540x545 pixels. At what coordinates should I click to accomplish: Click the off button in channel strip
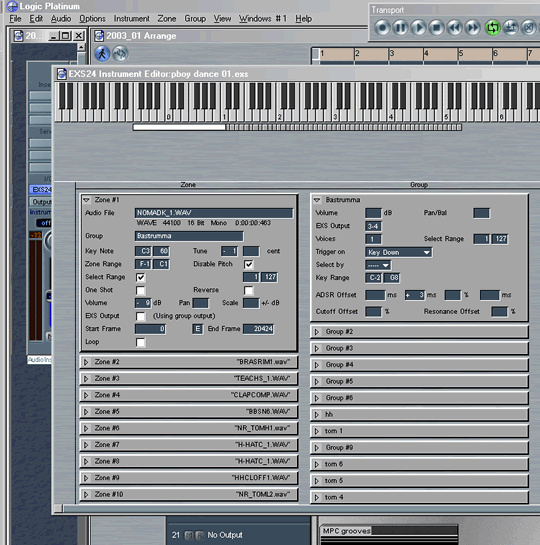(44, 223)
